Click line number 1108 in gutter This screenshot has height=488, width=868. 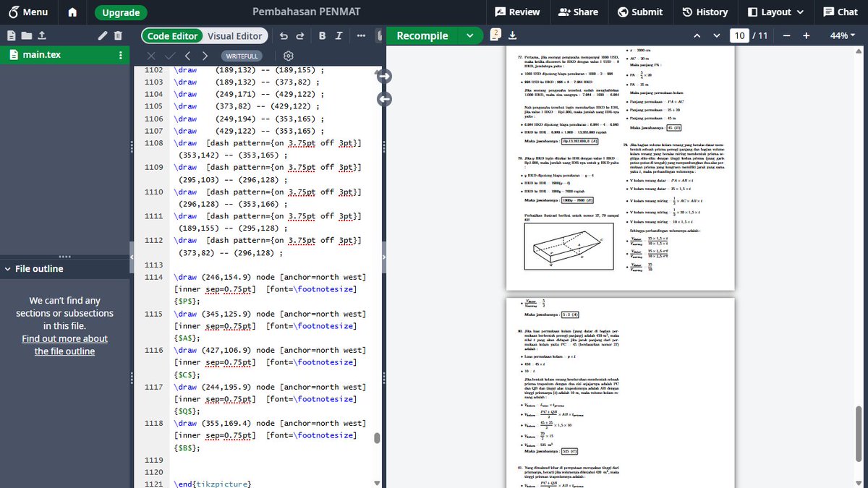click(x=154, y=143)
